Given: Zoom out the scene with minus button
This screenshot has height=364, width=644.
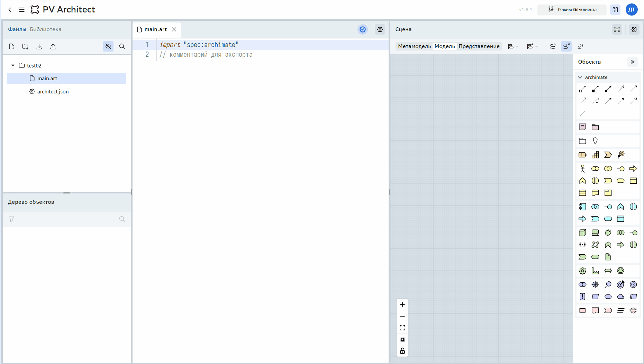Looking at the screenshot, I should pyautogui.click(x=402, y=316).
